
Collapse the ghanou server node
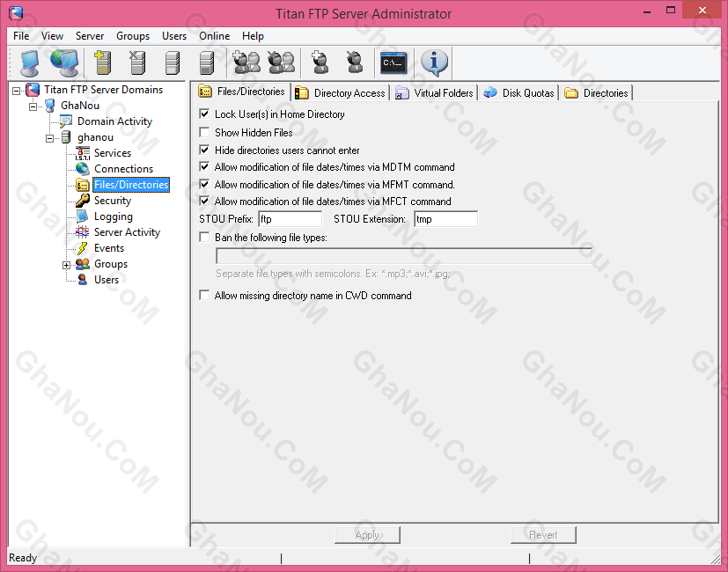click(49, 138)
